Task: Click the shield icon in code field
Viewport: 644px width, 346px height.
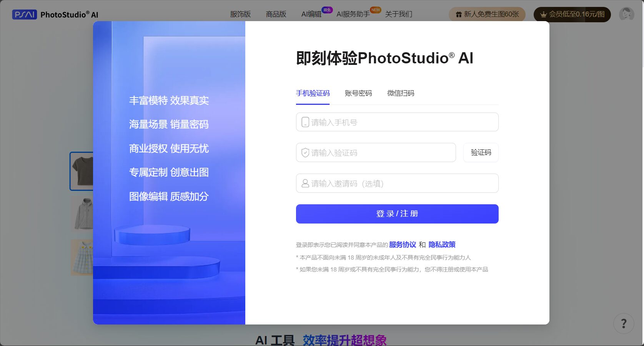Action: 305,152
